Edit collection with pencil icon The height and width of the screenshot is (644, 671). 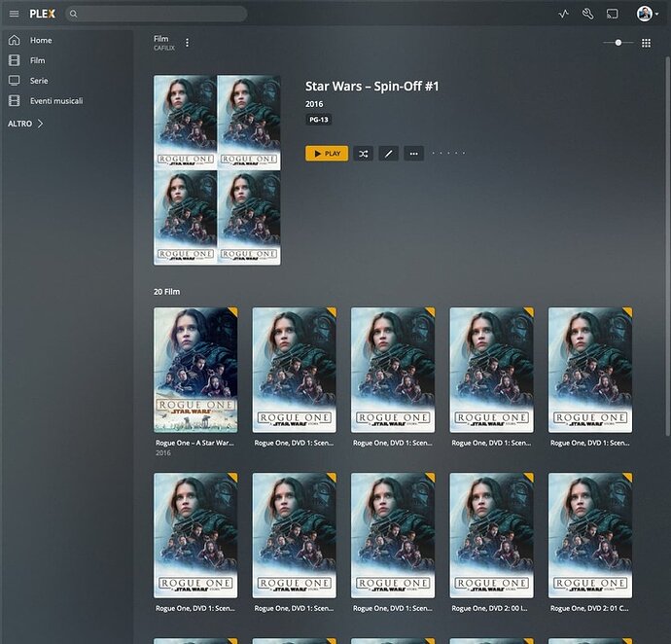[x=389, y=154]
